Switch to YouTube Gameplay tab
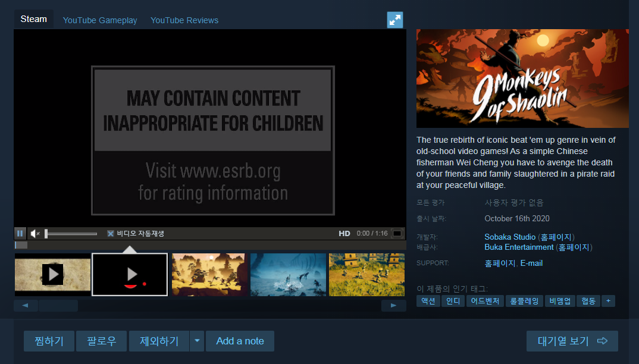Screen dimensions: 639x364 pos(100,20)
